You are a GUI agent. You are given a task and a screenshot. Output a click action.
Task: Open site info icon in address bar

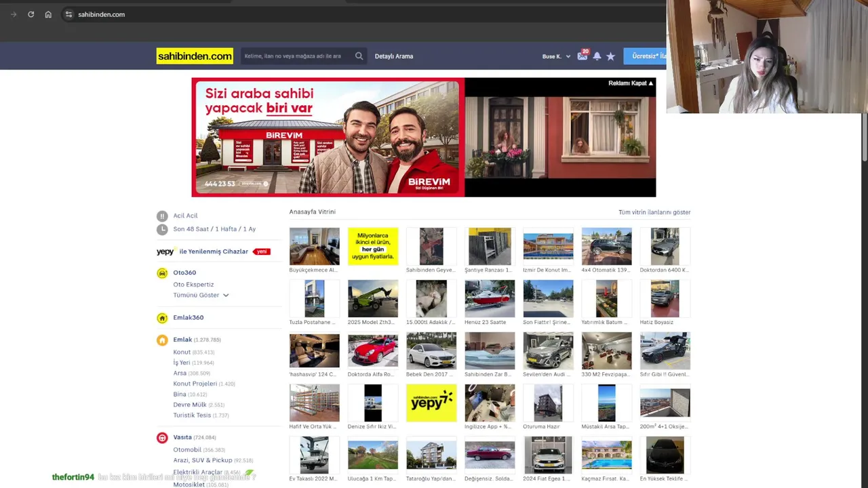coord(68,14)
